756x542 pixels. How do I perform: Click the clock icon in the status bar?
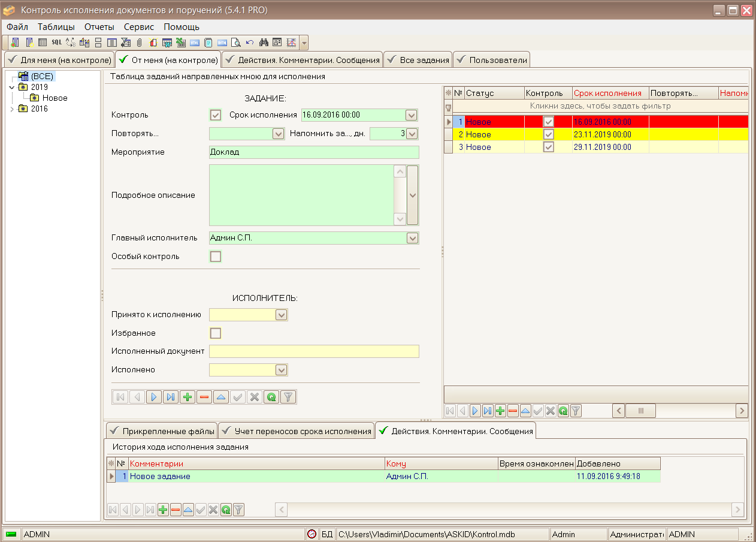[x=312, y=534]
